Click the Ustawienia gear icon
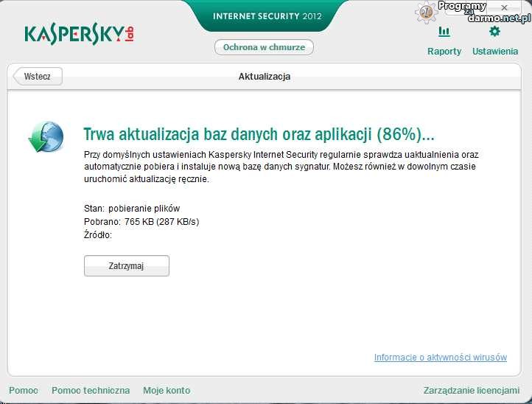The width and height of the screenshot is (532, 404). point(494,32)
